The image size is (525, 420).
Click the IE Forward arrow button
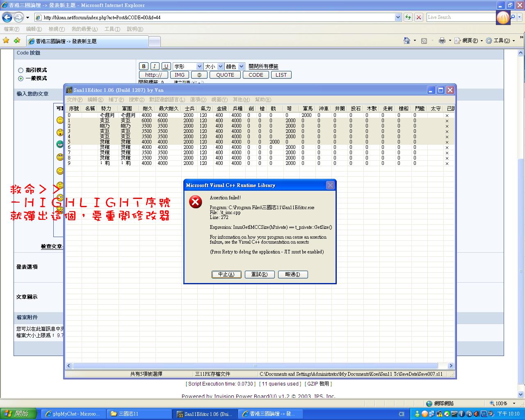click(18, 17)
